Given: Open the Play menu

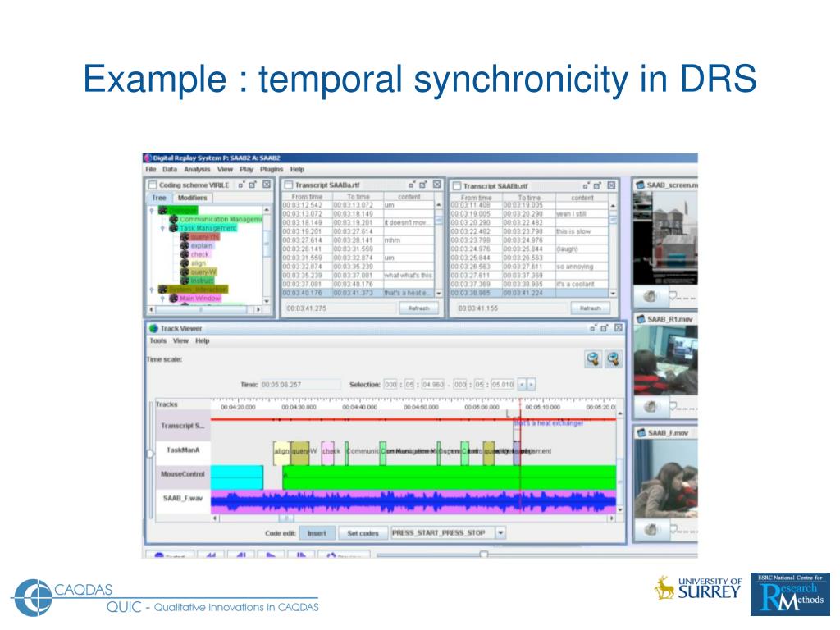Looking at the screenshot, I should (246, 169).
